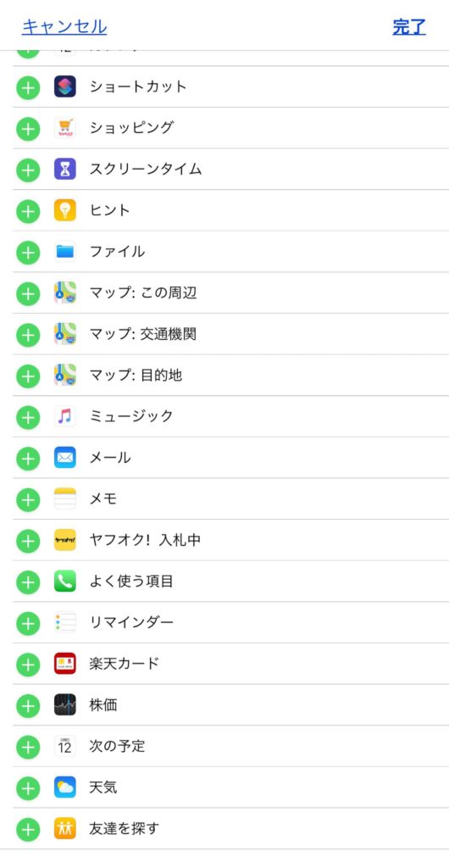The image size is (449, 868).
Task: Tap the ミュージック note icon
Action: [64, 416]
